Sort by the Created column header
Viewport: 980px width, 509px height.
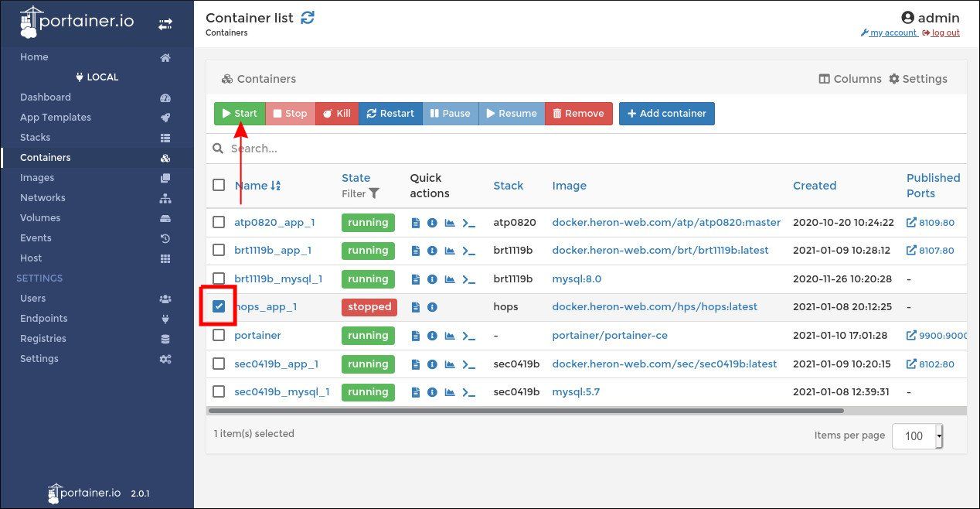coord(815,186)
